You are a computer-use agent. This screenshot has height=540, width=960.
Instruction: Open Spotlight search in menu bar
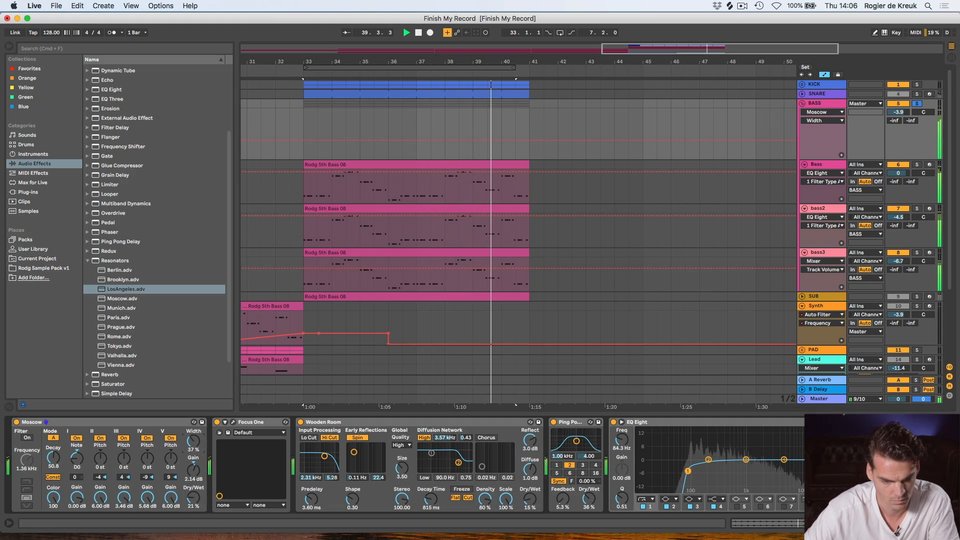(928, 6)
